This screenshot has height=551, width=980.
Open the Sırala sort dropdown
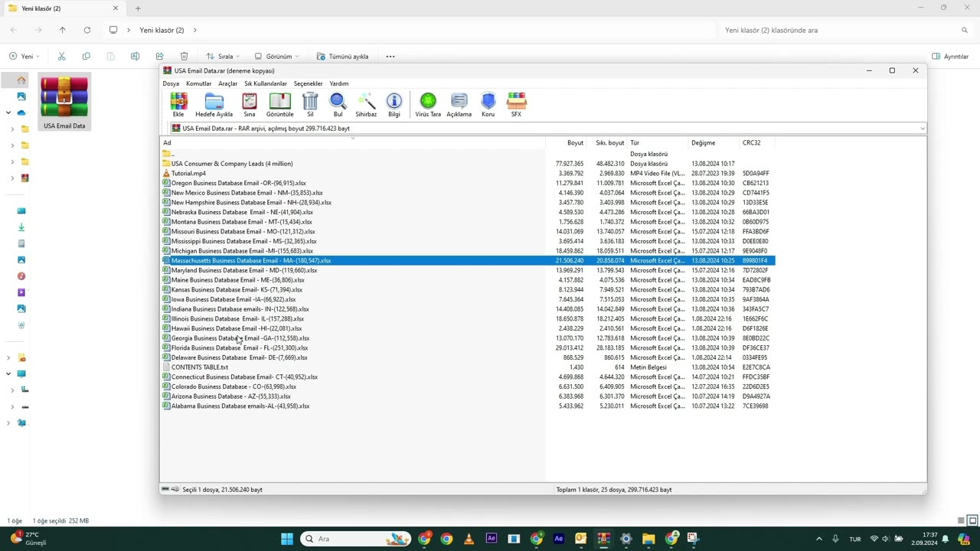pyautogui.click(x=223, y=56)
